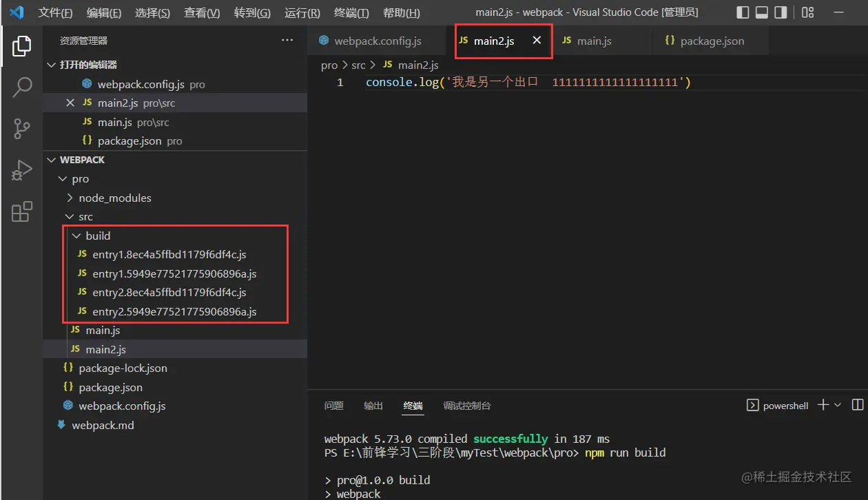Open the Search view in activity bar
The width and height of the screenshot is (868, 500).
pos(21,87)
